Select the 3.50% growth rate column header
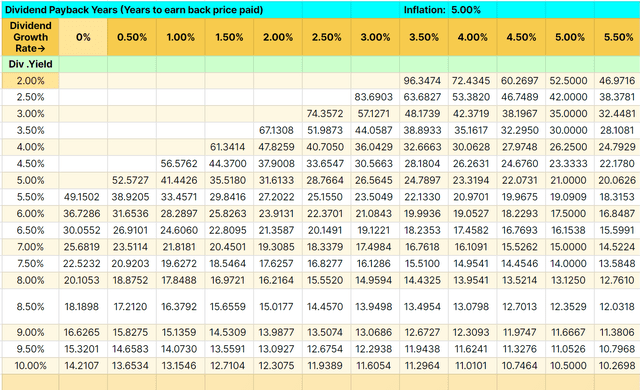This screenshot has height=390, width=640. 424,37
